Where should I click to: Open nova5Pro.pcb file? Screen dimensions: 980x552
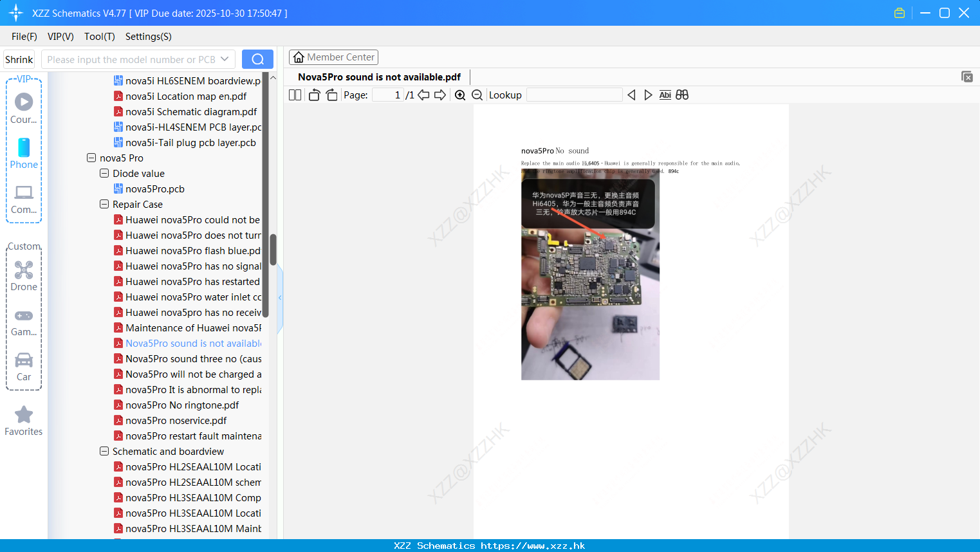tap(155, 189)
